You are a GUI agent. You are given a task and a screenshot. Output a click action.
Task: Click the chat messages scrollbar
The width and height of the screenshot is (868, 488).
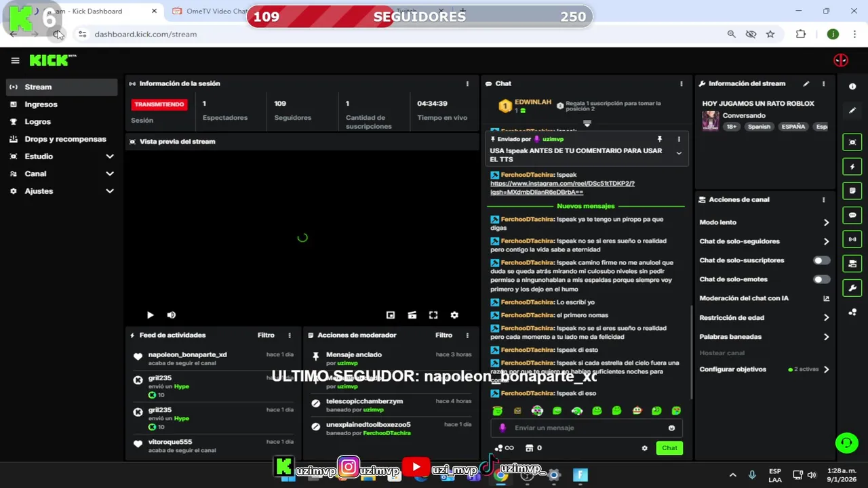coord(691,352)
